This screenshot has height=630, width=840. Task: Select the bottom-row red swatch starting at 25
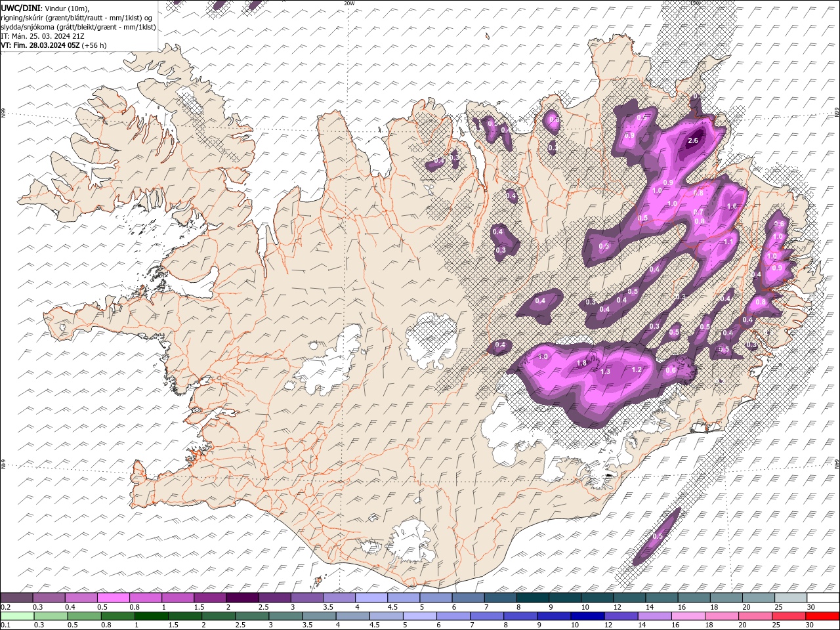(788, 616)
